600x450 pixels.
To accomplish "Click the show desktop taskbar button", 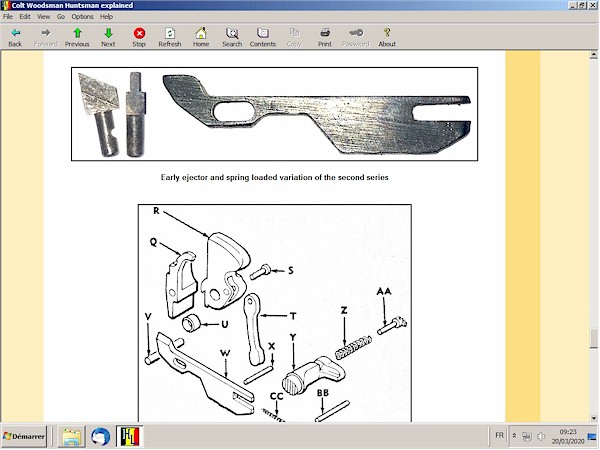I will (592, 436).
